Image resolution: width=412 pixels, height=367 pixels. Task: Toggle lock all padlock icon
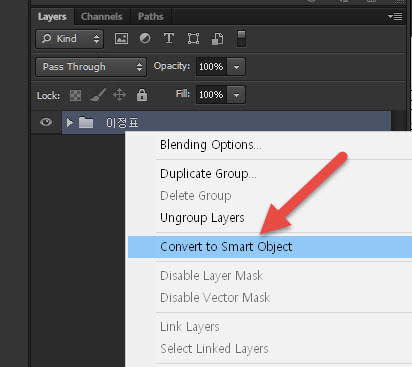(142, 95)
